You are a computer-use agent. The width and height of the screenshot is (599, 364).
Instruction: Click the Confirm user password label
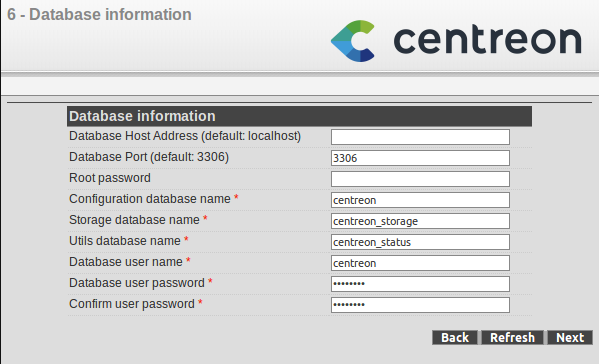132,304
